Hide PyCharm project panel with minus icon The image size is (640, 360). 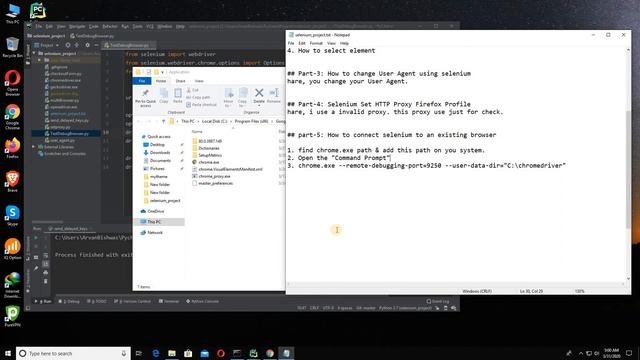click(96, 45)
